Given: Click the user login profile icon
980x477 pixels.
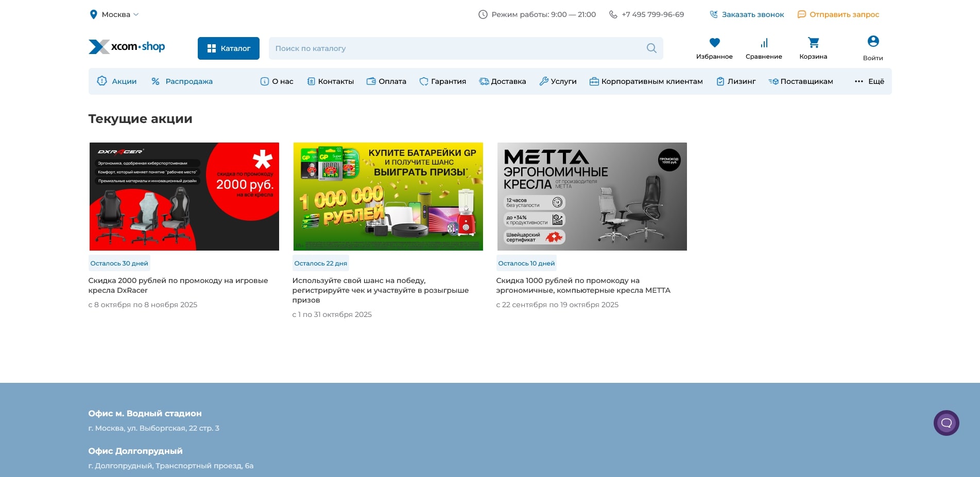Looking at the screenshot, I should (873, 42).
